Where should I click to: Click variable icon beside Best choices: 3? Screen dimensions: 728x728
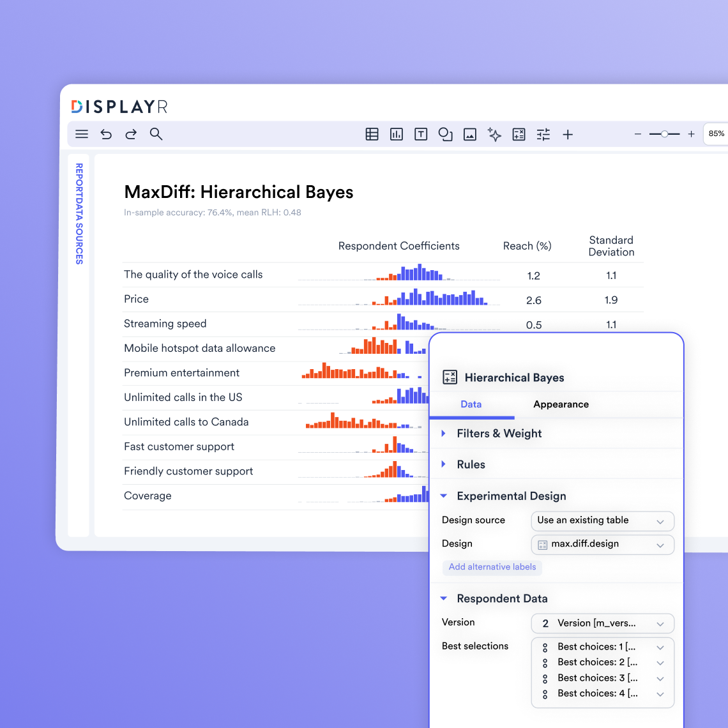coord(545,678)
